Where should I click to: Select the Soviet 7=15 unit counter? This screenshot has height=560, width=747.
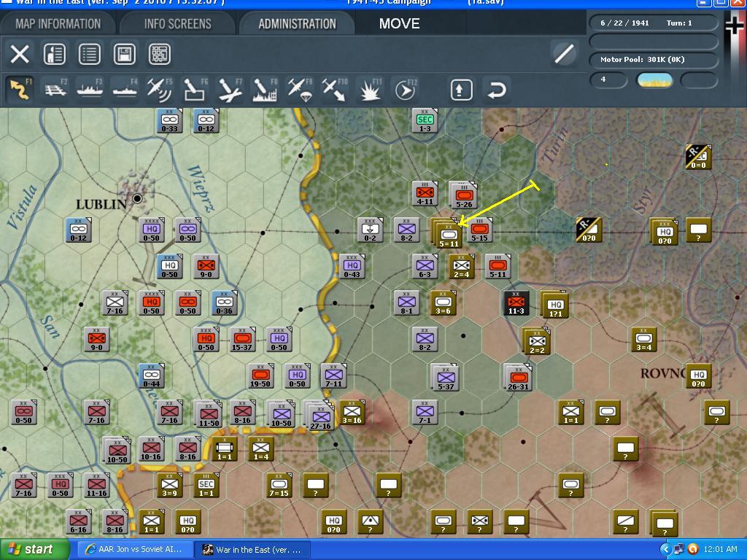(279, 486)
